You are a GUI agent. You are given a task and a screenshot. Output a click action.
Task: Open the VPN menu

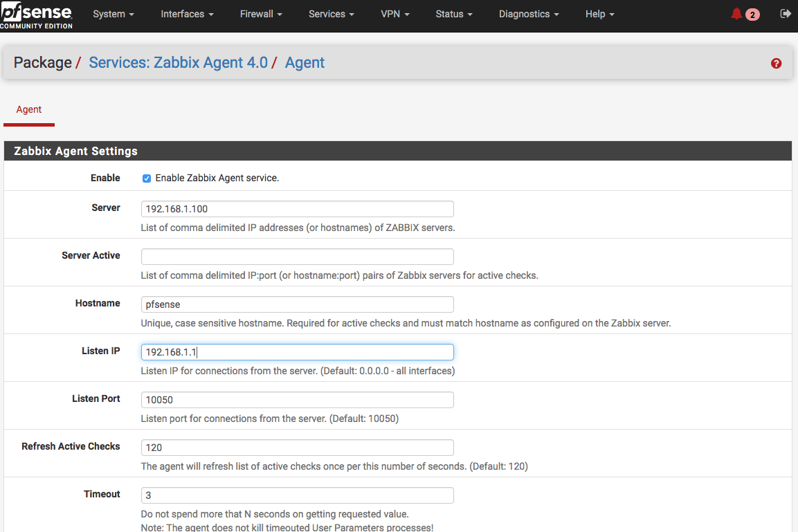click(x=395, y=14)
